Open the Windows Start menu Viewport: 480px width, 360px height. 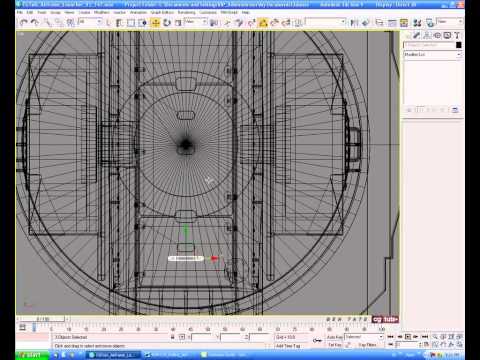coord(32,355)
